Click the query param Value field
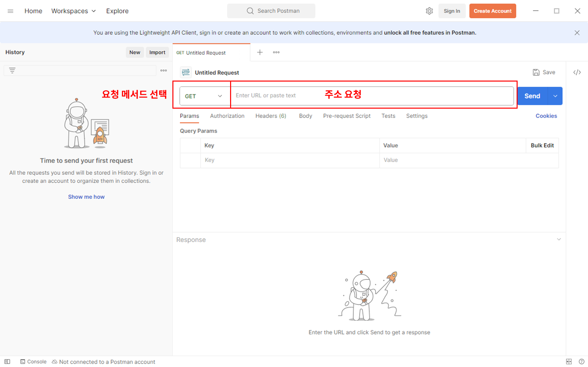588x367 pixels. coord(469,160)
